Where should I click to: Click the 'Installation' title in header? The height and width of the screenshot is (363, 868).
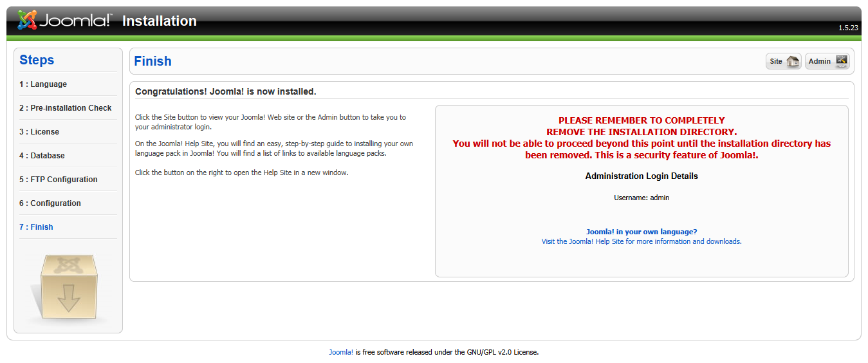pos(160,21)
